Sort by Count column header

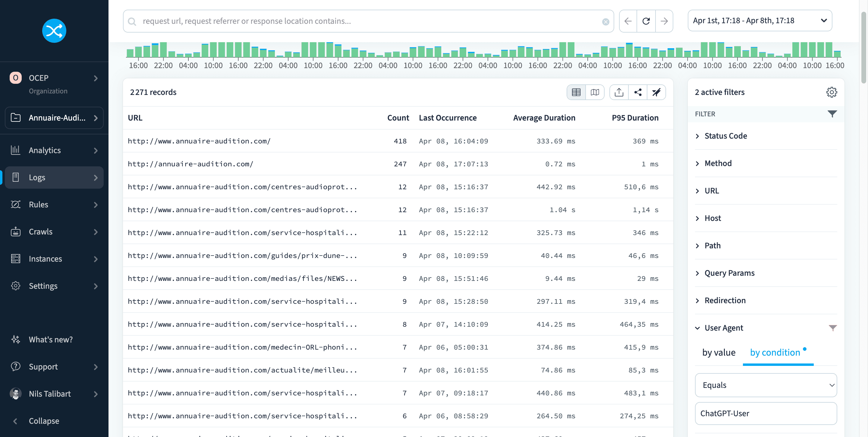pos(398,118)
